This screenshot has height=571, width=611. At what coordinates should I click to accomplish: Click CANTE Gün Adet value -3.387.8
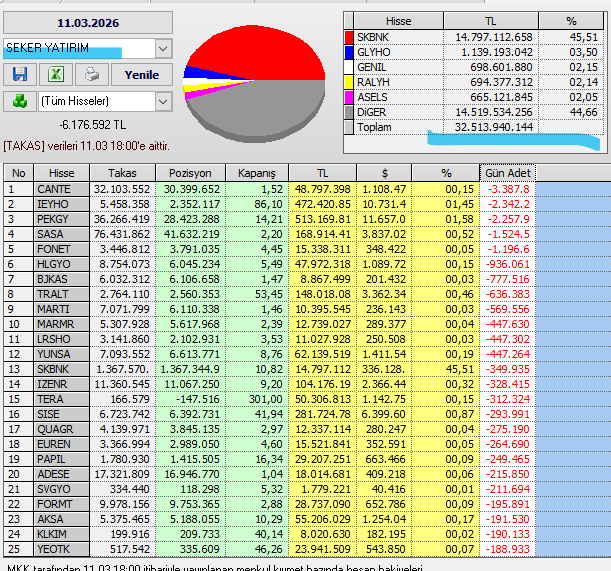[x=507, y=189]
